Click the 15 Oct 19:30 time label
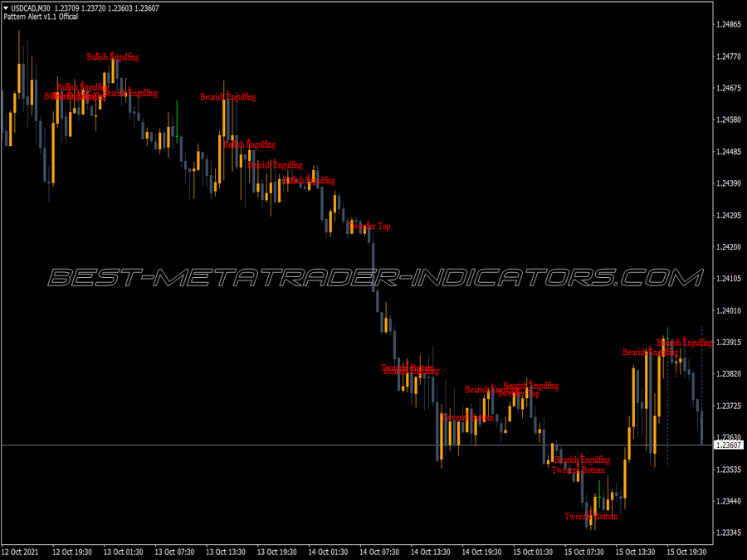The width and height of the screenshot is (747, 560). pos(686,552)
